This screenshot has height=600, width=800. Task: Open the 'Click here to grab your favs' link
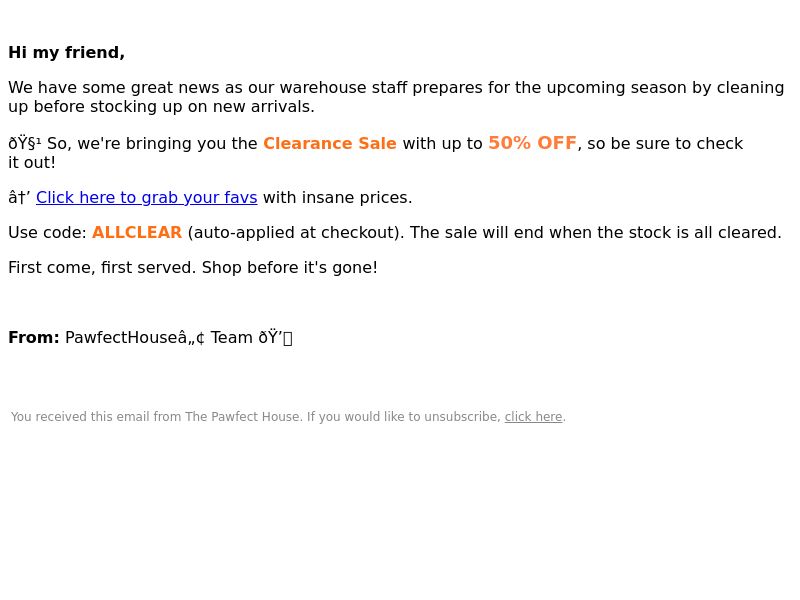[146, 197]
